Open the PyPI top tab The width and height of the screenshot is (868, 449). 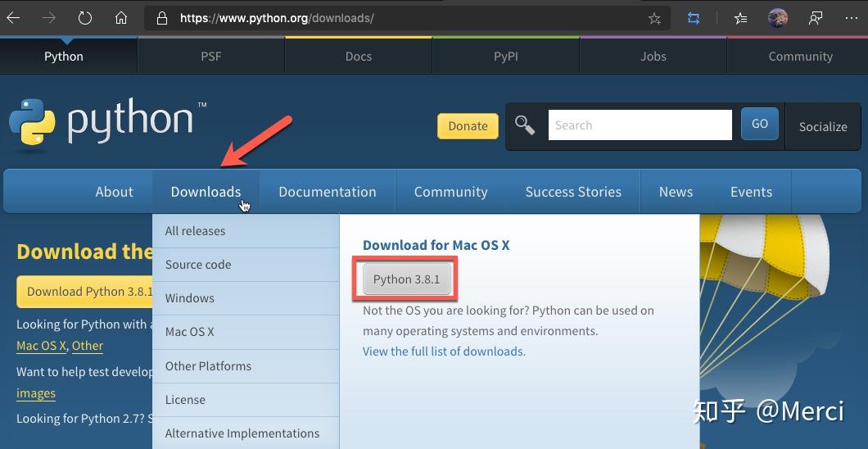coord(505,57)
